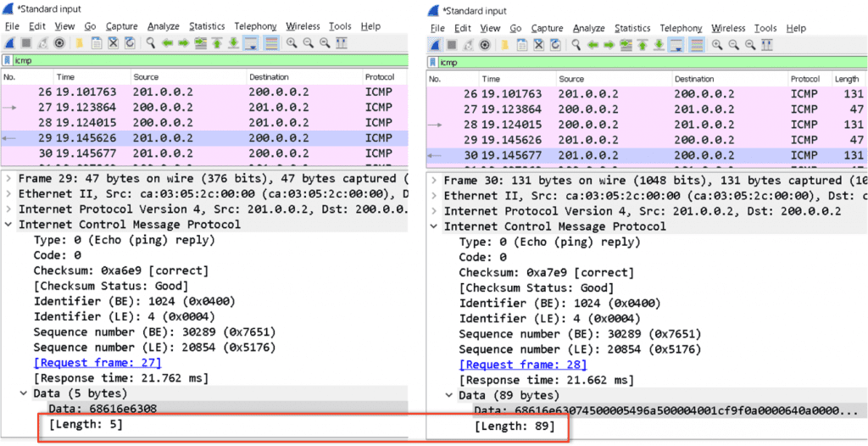Select Data: 68616e6308 field

(103, 409)
